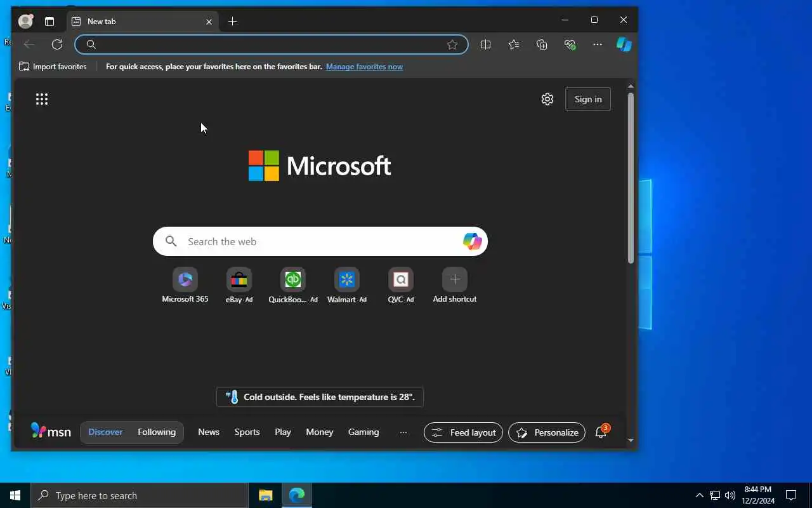Open the cold weather alert banner

point(320,397)
